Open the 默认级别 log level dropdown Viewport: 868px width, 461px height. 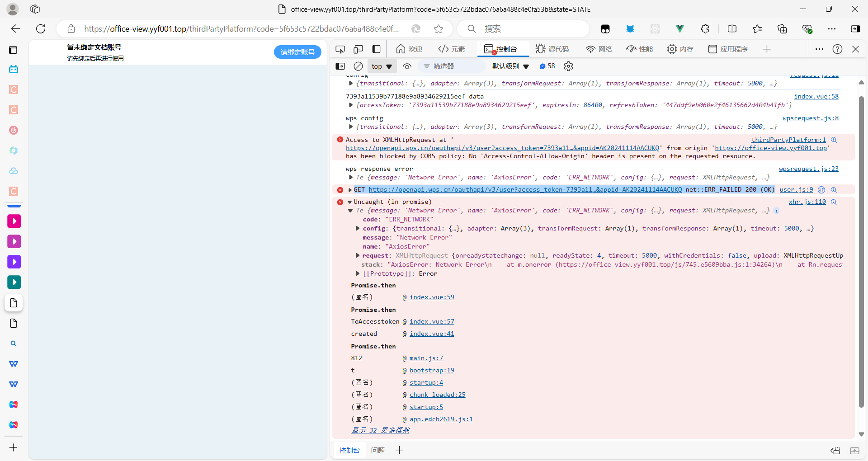click(x=510, y=66)
